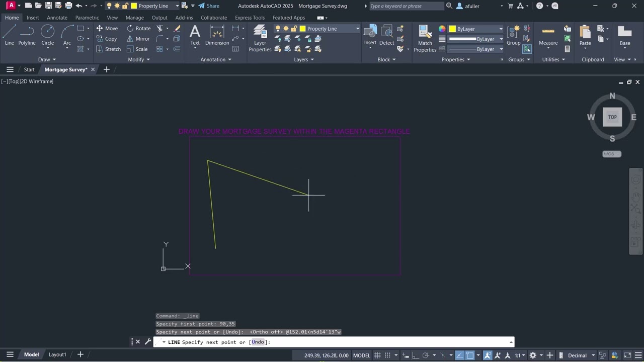Click the yellow object color swatch

coord(452,29)
